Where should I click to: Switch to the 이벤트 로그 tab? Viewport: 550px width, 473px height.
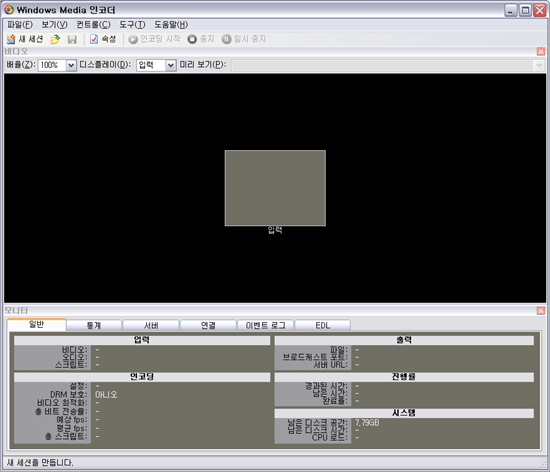click(x=266, y=326)
